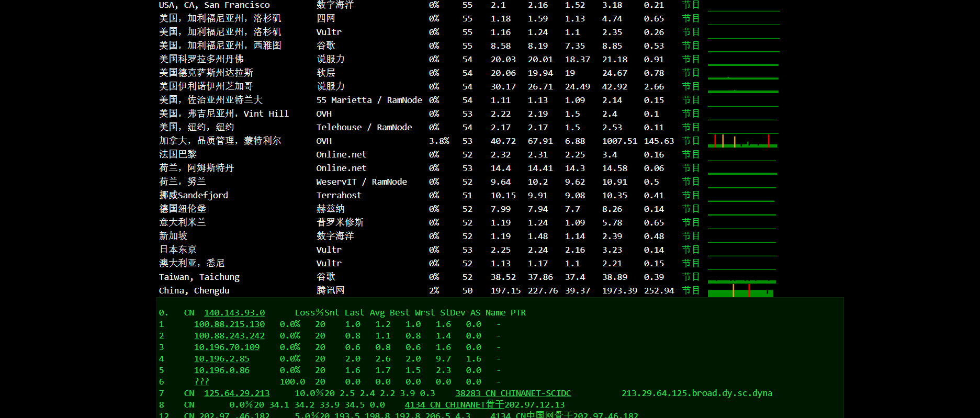Click the 213.29.64.125.broad.dy.sc.dyna PTR text
The image size is (980, 418).
697,393
